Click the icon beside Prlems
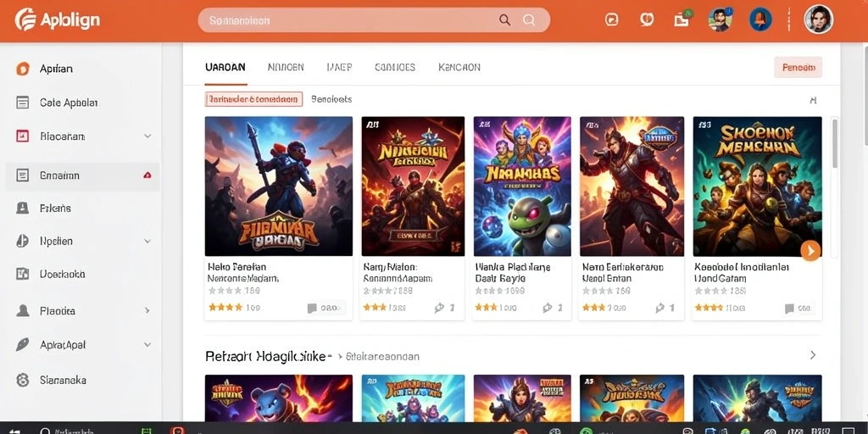Image resolution: width=868 pixels, height=434 pixels. coord(22,209)
